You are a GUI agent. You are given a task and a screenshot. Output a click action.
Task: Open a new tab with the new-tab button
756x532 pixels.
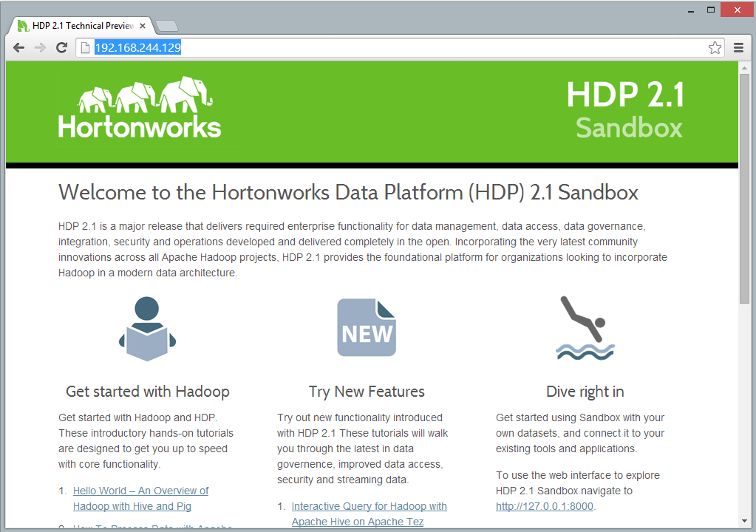pos(167,26)
